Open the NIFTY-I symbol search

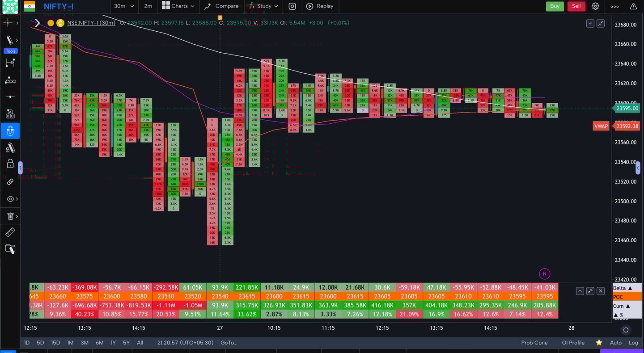(x=59, y=6)
